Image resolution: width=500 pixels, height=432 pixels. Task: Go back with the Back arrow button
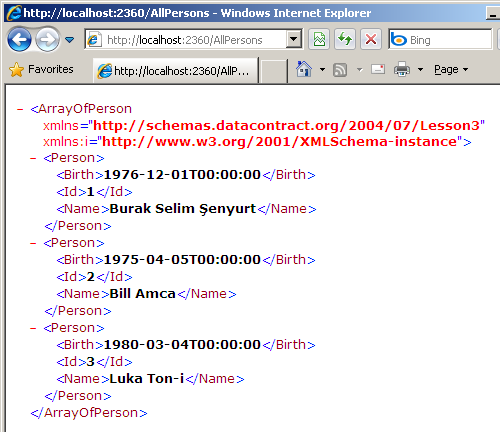(x=19, y=40)
